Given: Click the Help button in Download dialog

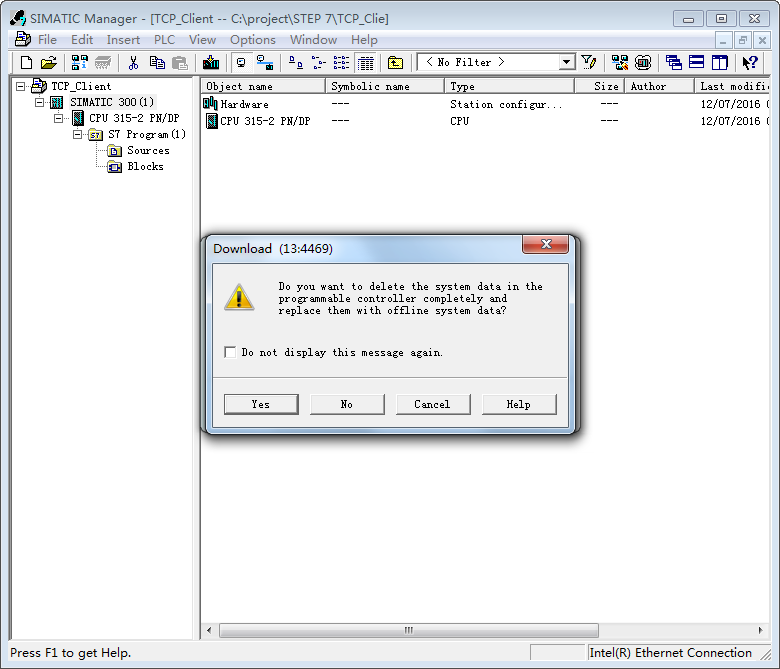Looking at the screenshot, I should tap(519, 404).
